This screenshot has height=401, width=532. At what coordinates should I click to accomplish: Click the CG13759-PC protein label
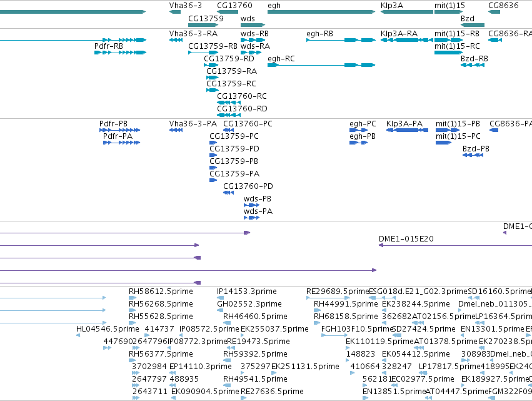click(x=234, y=136)
